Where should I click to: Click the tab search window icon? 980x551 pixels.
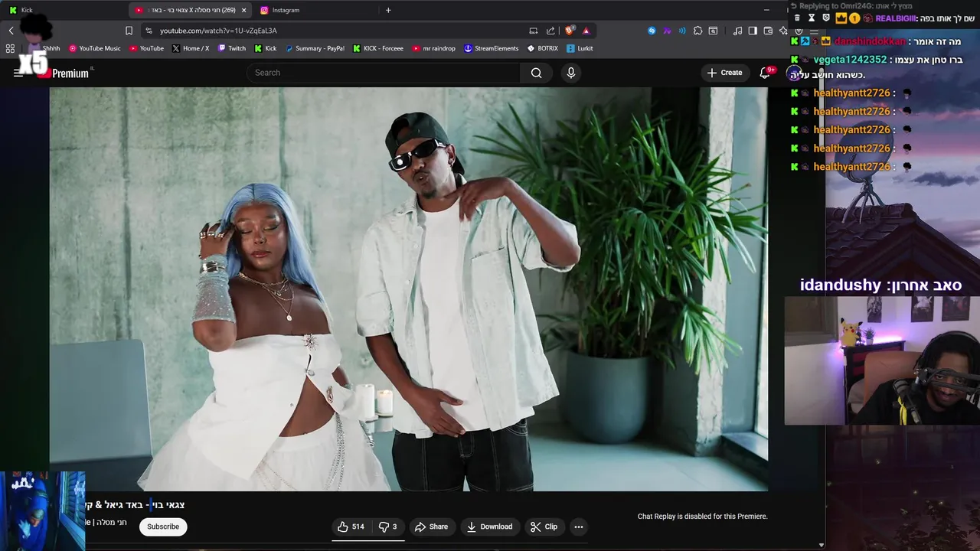(713, 31)
